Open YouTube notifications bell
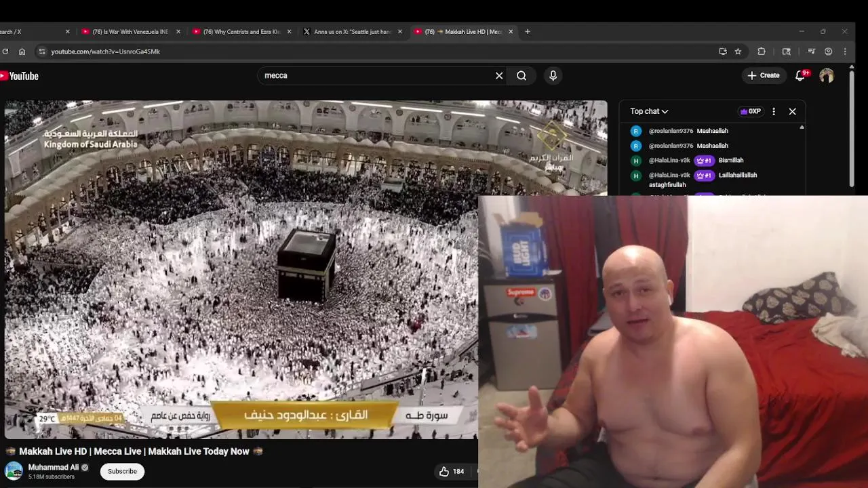The image size is (868, 488). (801, 75)
